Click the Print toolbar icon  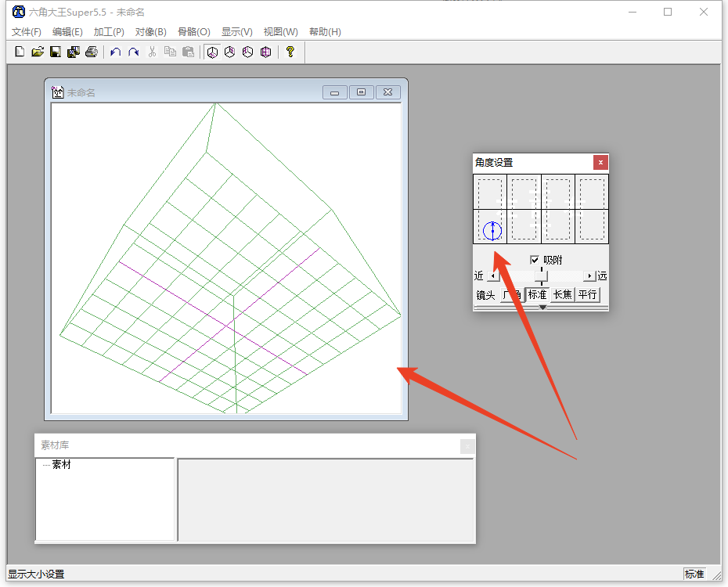(92, 52)
